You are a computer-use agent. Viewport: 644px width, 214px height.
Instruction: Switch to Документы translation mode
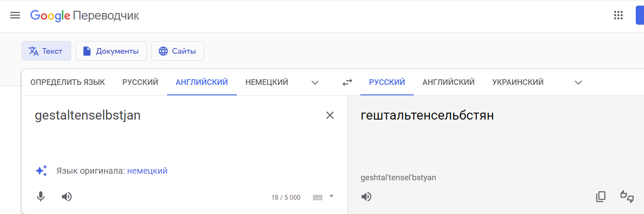pos(111,51)
